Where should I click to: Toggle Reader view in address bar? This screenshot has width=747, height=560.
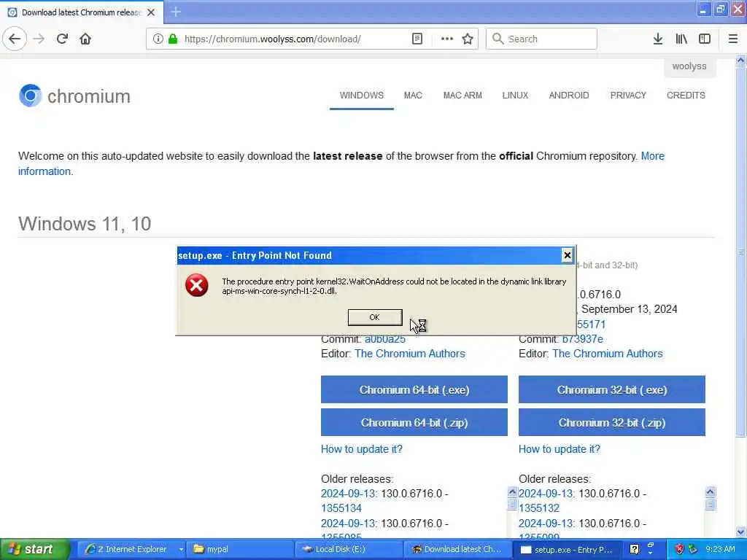point(417,39)
